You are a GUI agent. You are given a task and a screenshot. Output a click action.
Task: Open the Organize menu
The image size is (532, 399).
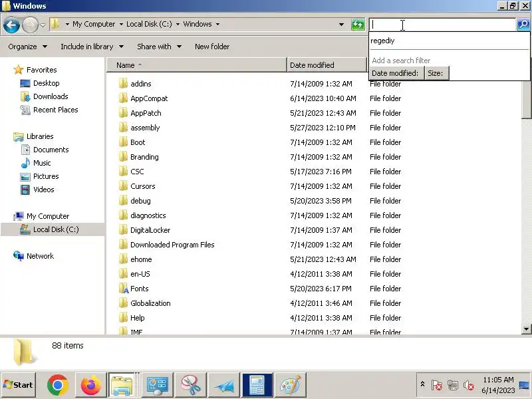[27, 47]
